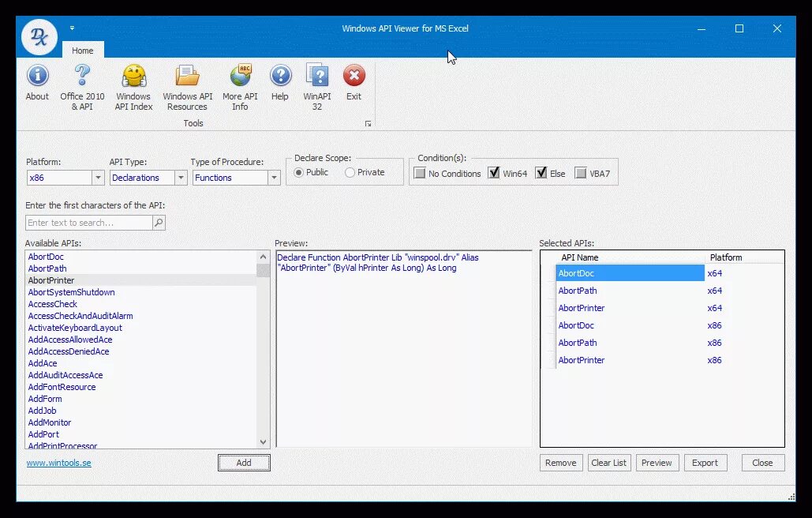This screenshot has height=518, width=812.
Task: Select AddForm in the list
Action: click(140, 400)
